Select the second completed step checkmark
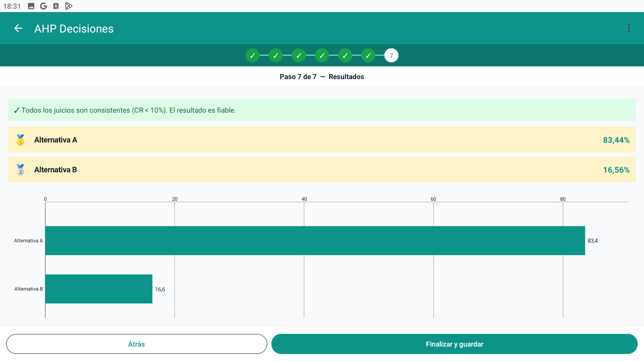The width and height of the screenshot is (644, 362). pos(276,56)
